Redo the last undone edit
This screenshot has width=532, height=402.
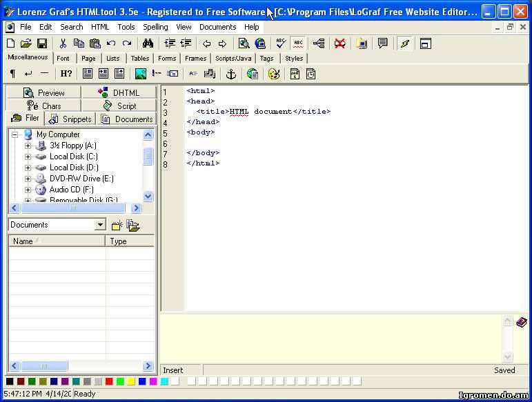tap(127, 43)
